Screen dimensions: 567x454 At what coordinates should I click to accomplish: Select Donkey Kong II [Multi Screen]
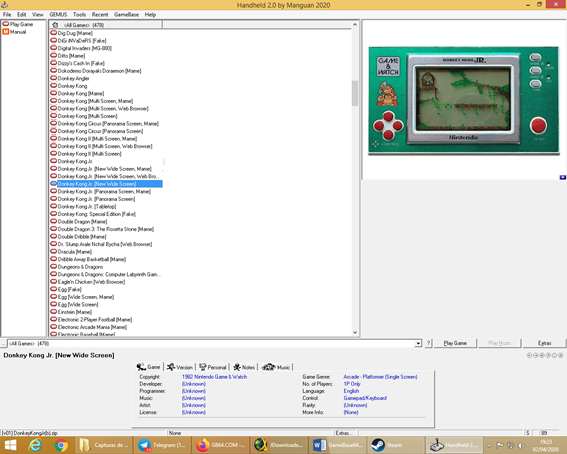pos(89,154)
